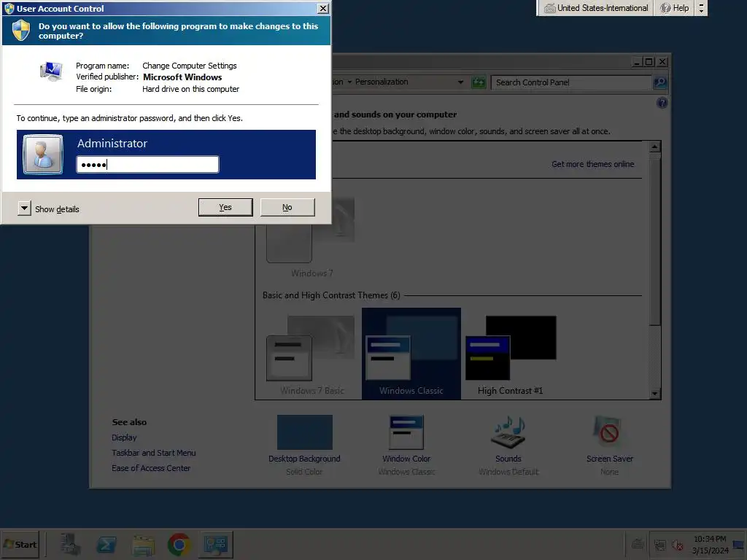
Task: Open Screen Saver settings
Action: (610, 445)
